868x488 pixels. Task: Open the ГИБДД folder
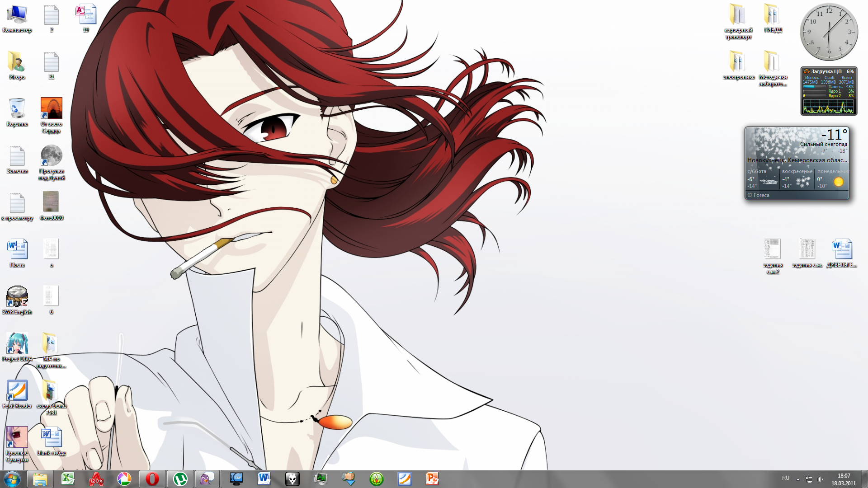click(773, 19)
